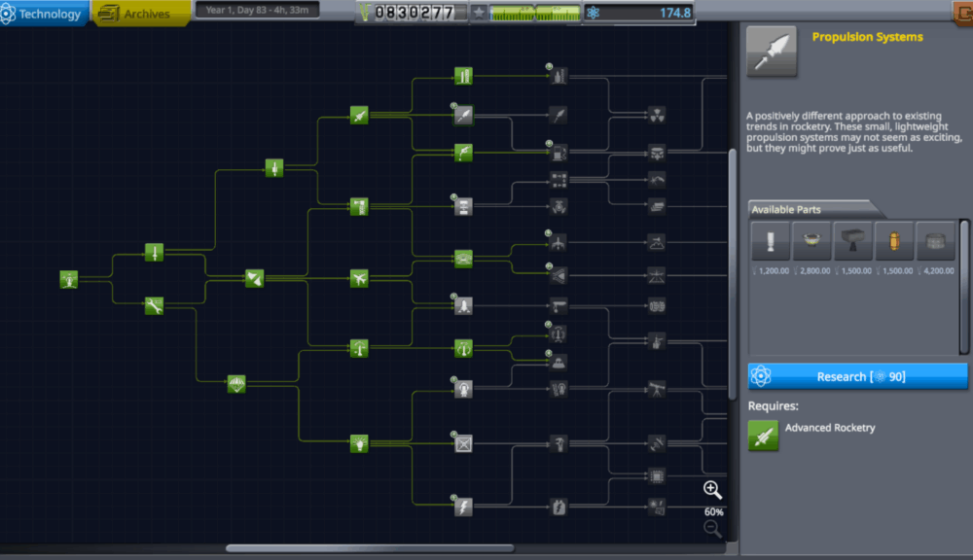The height and width of the screenshot is (560, 973).
Task: Zoom out with the minus magnifier
Action: coord(712,529)
